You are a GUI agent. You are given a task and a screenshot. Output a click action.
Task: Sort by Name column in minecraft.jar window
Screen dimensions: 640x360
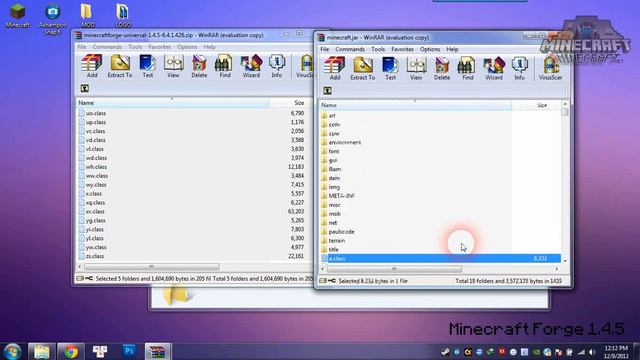tap(415, 105)
